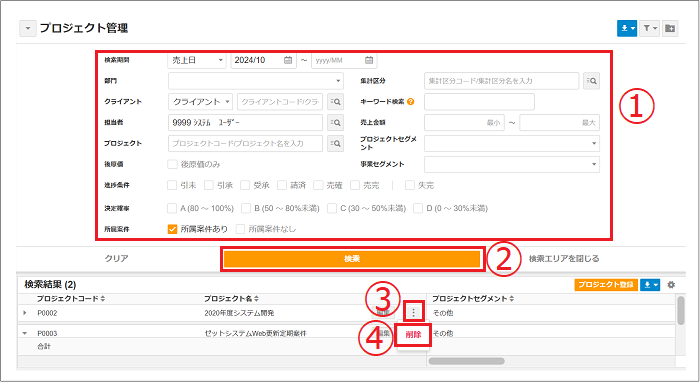Click the 集計区分 code input field
This screenshot has width=700, height=383.
coord(501,81)
